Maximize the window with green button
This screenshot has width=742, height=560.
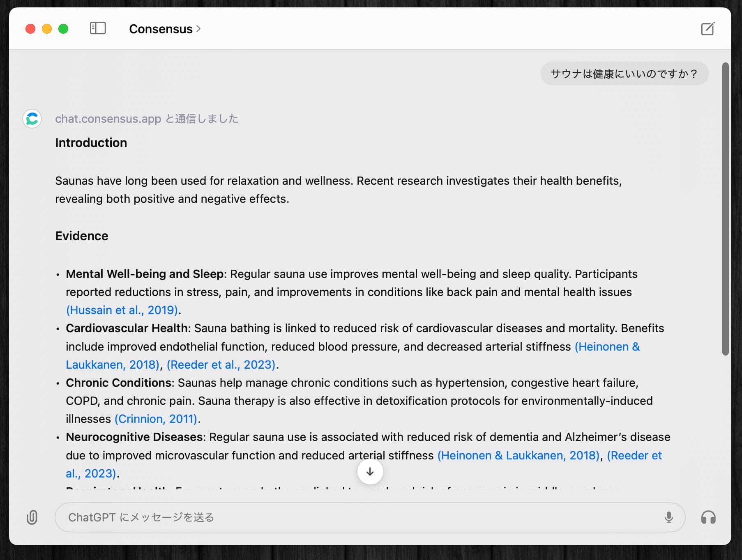[63, 29]
